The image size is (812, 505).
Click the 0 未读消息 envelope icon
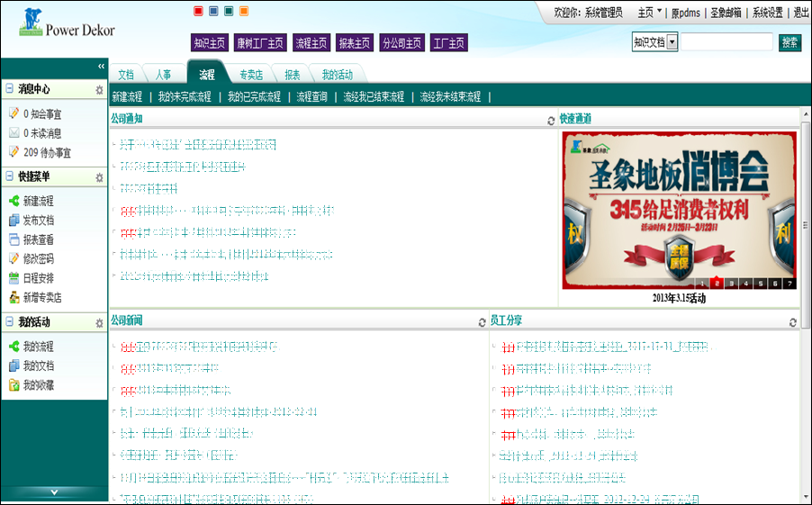(x=14, y=132)
